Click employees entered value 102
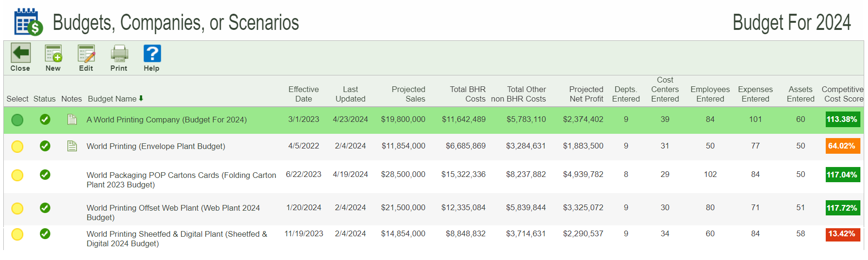 [x=710, y=175]
